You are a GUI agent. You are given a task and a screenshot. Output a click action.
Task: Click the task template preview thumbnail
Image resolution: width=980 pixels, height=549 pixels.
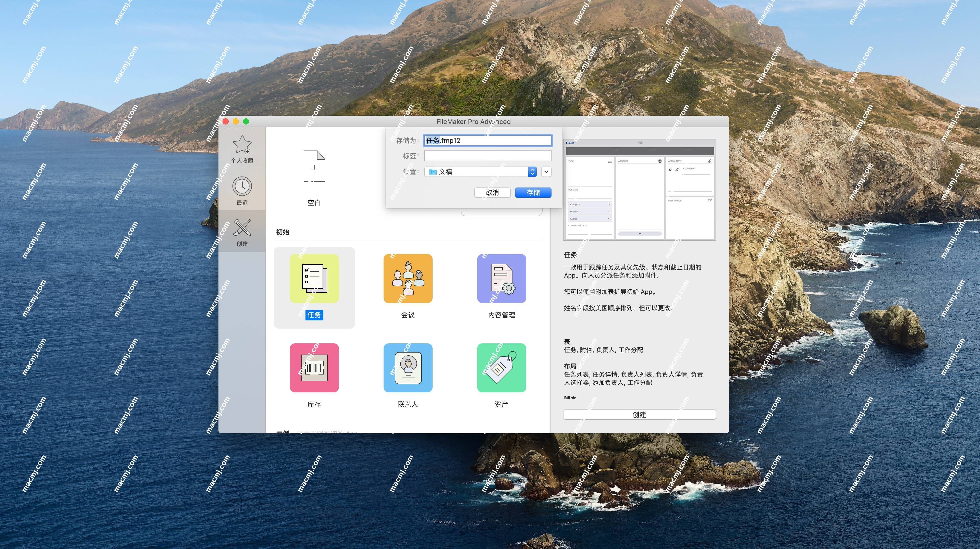tap(639, 190)
